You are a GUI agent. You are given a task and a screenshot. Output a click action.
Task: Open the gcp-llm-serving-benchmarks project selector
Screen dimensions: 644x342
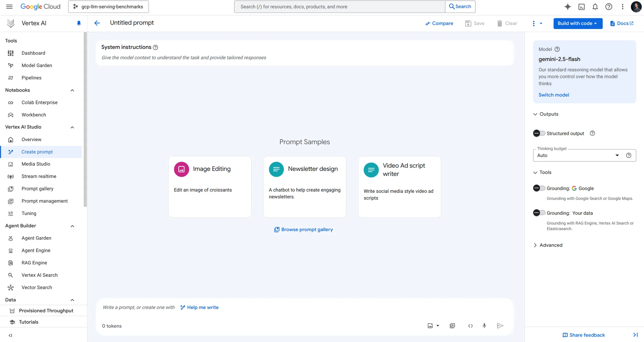(108, 6)
